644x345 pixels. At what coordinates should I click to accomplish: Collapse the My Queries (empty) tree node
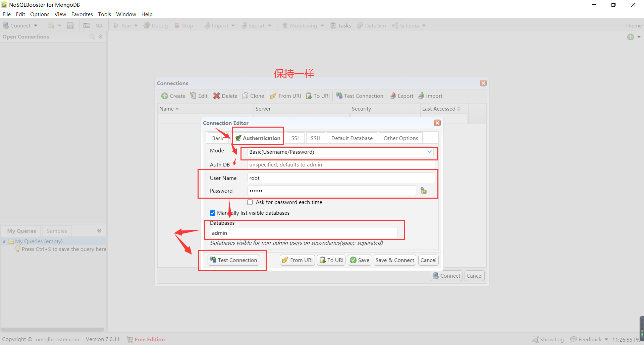(4, 241)
